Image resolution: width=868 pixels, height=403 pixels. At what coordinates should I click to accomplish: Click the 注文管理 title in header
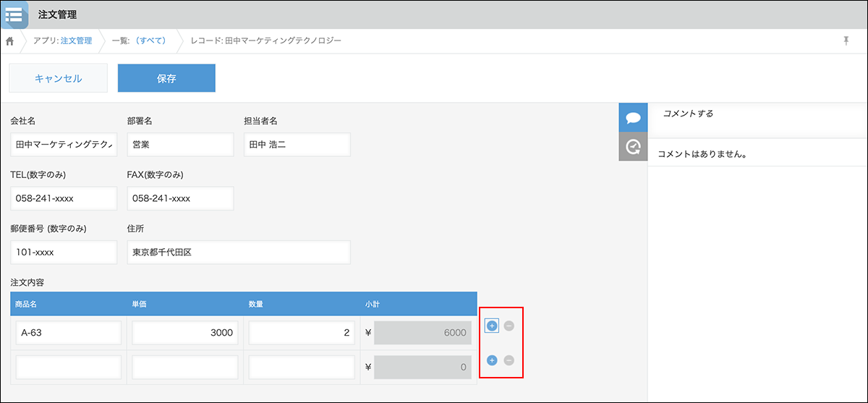coord(57,14)
